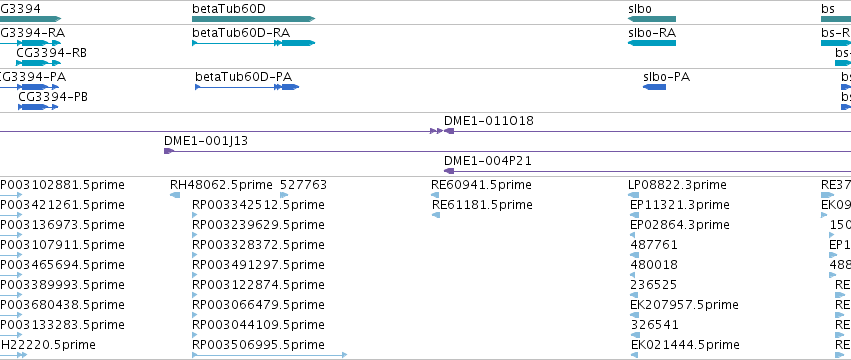Click the RH48062.5prime EST label
Screen dimensions: 851x360
tap(221, 185)
